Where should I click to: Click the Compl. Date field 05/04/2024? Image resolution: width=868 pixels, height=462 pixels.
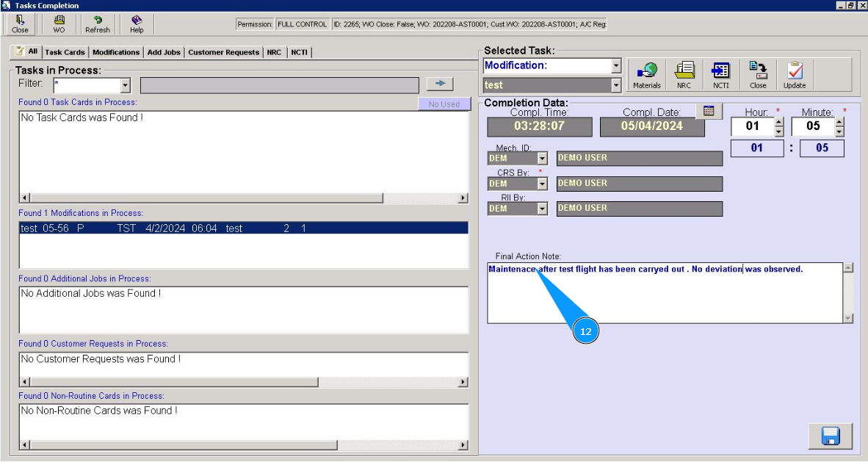[x=652, y=126]
